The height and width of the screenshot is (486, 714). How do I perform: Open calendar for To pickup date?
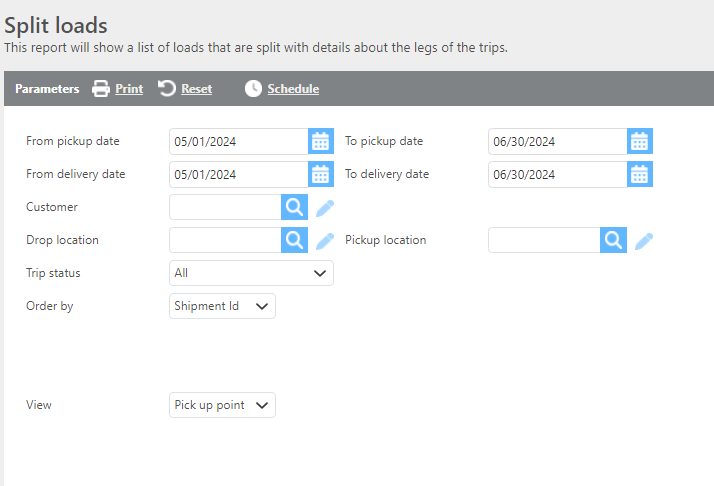640,141
